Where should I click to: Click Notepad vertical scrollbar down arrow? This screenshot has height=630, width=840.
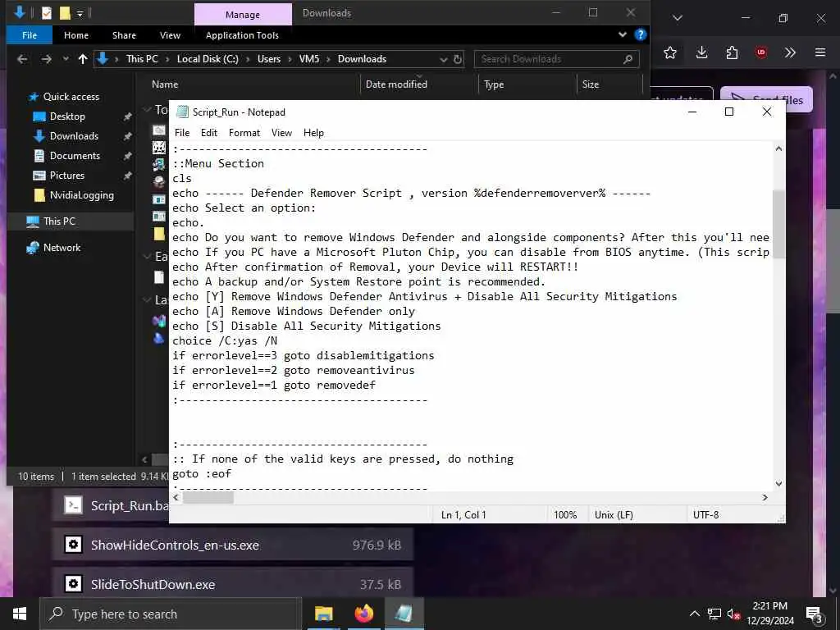pos(779,484)
